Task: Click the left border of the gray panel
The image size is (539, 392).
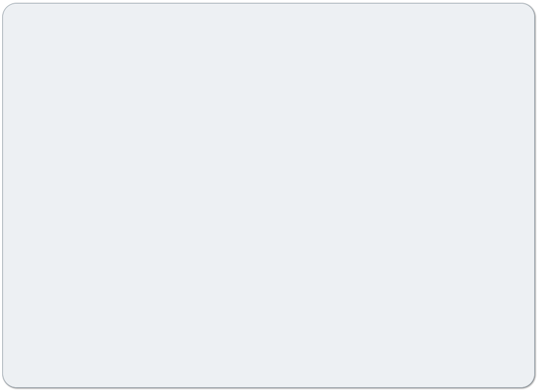Action: [x=3, y=195]
